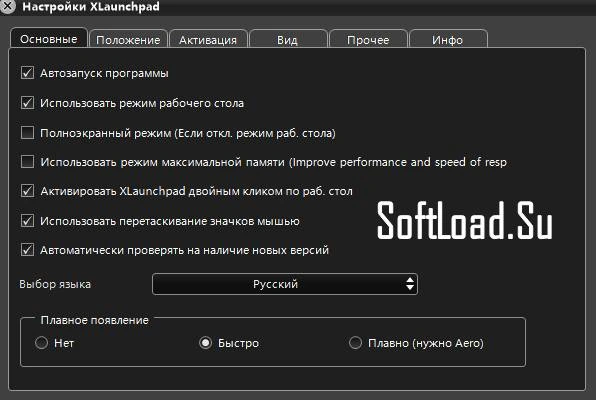Click the Плавное появление group title
This screenshot has width=596, height=400.
tap(95, 320)
